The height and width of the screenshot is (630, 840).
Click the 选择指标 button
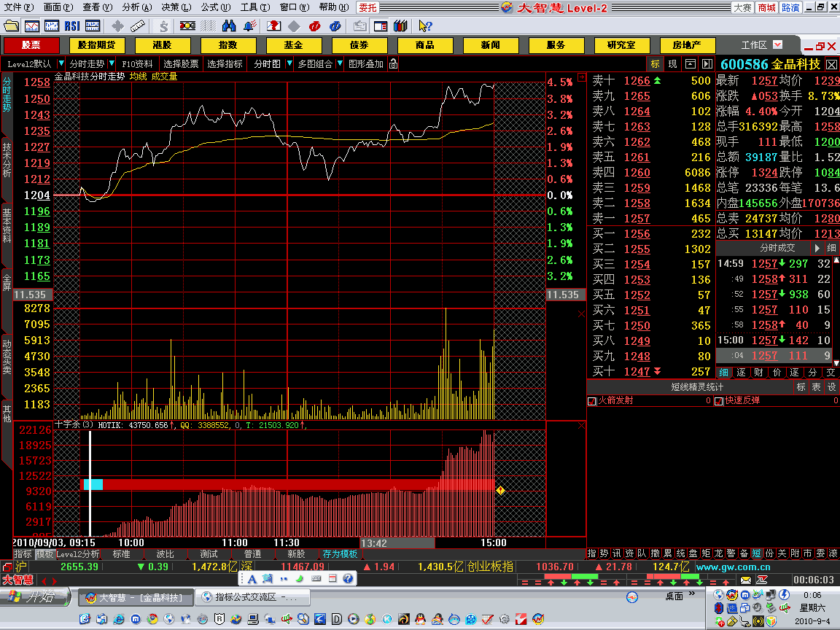click(x=225, y=63)
